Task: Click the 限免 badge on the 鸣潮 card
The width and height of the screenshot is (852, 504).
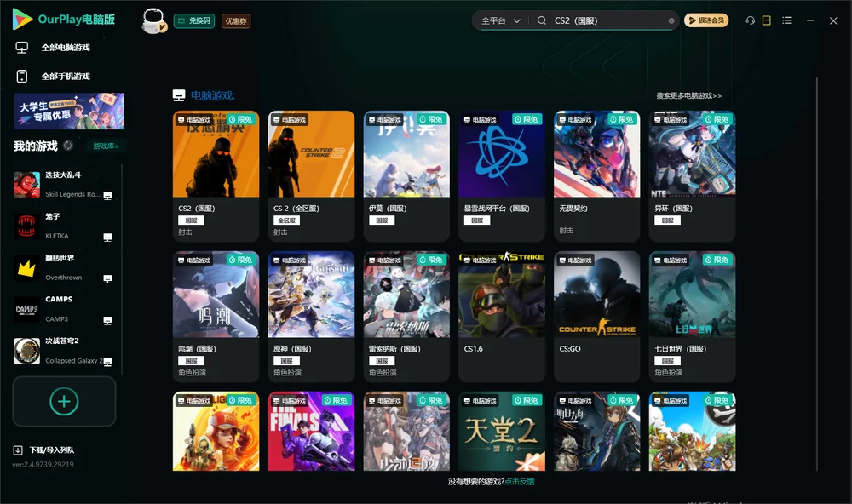Action: (x=240, y=260)
